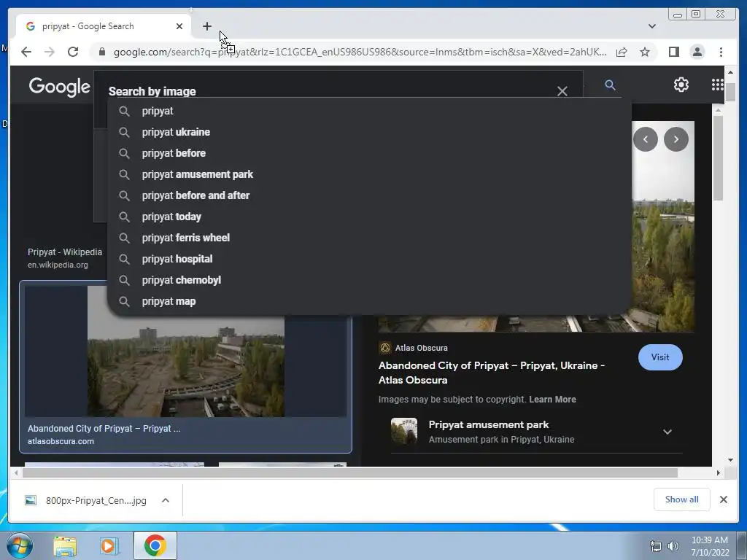Show previous image in preview panel
The width and height of the screenshot is (747, 560).
[x=646, y=139]
